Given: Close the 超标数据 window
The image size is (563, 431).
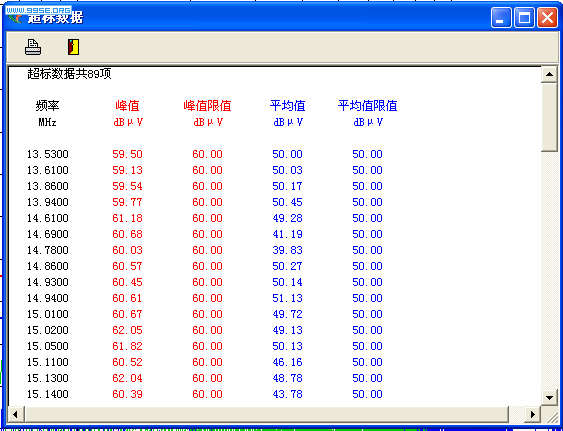Looking at the screenshot, I should [x=547, y=18].
